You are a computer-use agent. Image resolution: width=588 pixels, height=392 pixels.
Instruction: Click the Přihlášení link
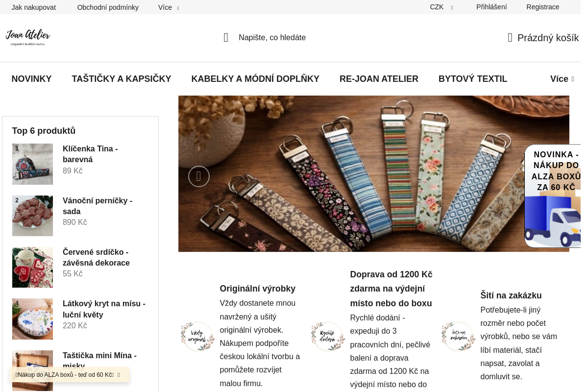pos(491,7)
